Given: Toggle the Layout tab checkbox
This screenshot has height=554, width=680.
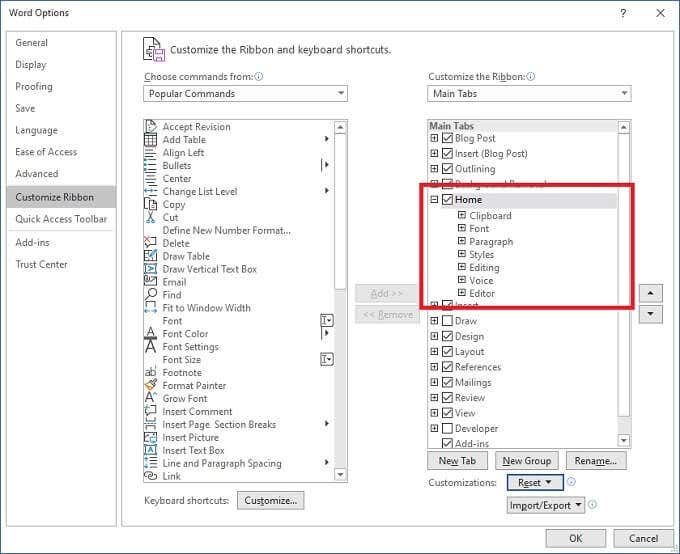Looking at the screenshot, I should click(x=447, y=351).
